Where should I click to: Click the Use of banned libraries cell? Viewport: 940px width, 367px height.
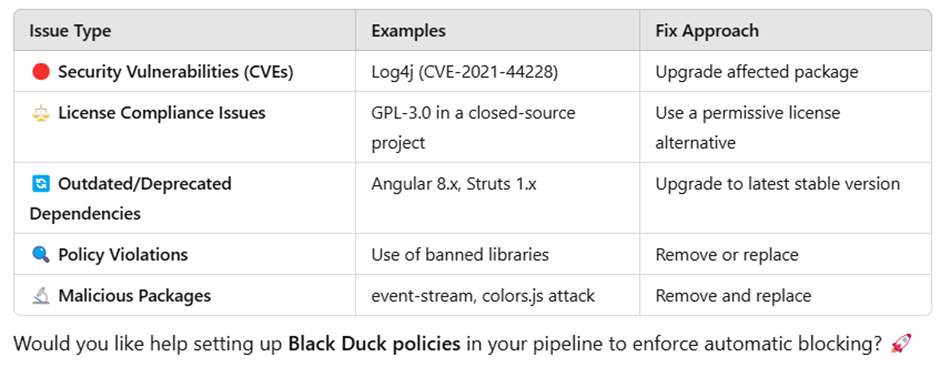point(498,254)
